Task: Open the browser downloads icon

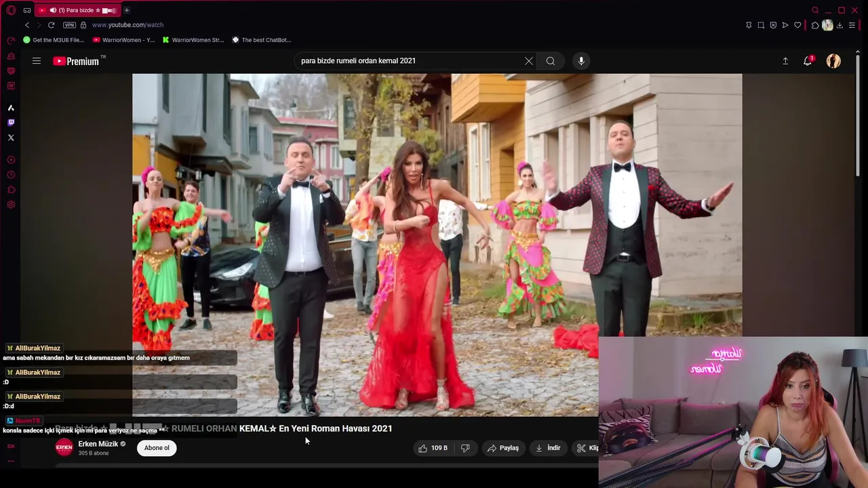Action: (840, 25)
